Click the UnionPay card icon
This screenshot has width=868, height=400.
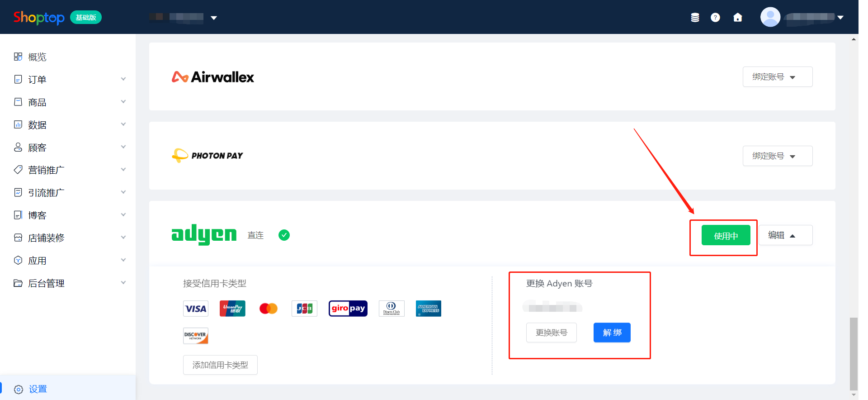(232, 309)
